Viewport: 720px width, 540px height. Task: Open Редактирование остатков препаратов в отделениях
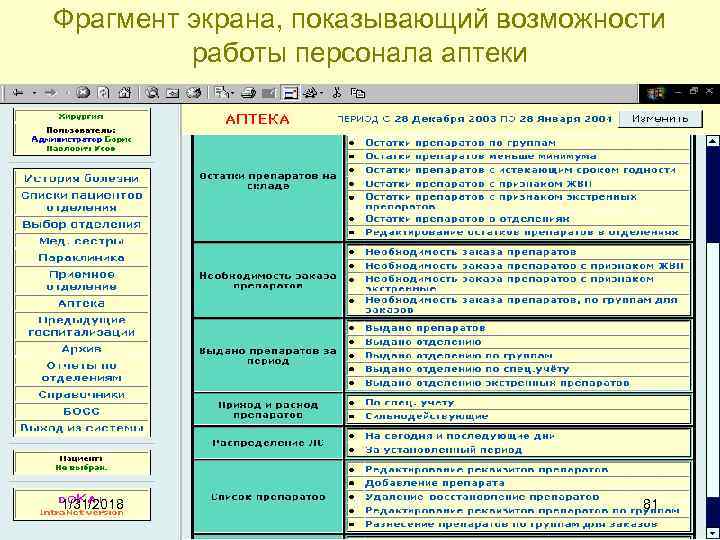[x=522, y=232]
